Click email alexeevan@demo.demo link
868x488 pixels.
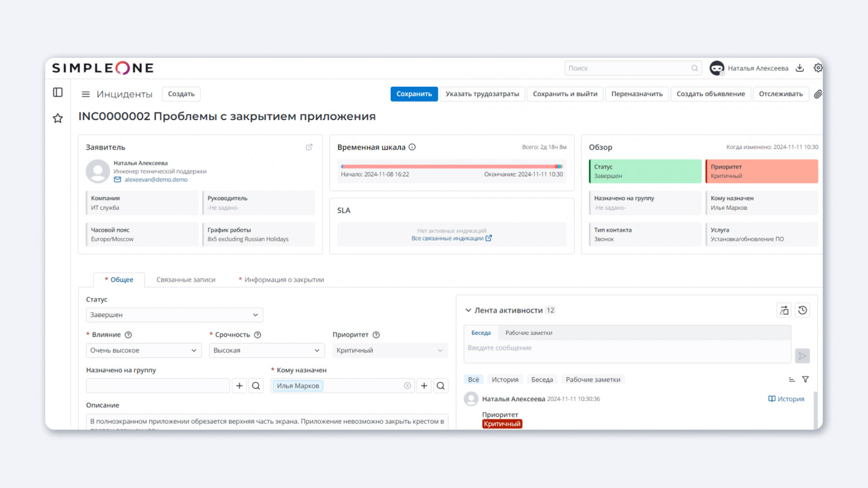coord(156,180)
